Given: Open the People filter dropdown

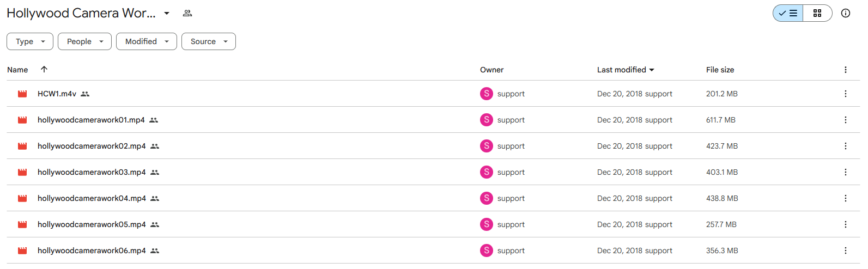Looking at the screenshot, I should (84, 41).
